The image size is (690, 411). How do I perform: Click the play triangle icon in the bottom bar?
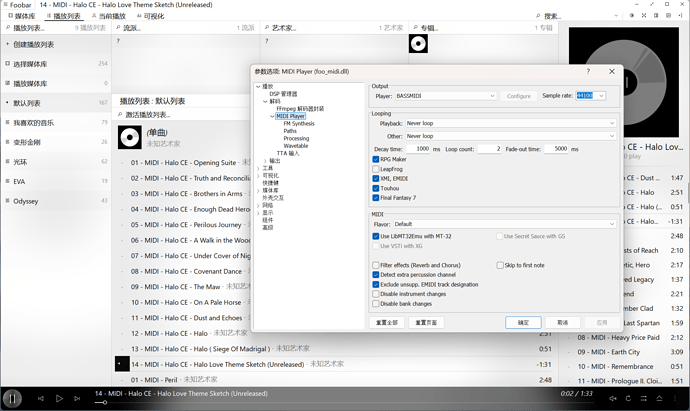pyautogui.click(x=59, y=399)
